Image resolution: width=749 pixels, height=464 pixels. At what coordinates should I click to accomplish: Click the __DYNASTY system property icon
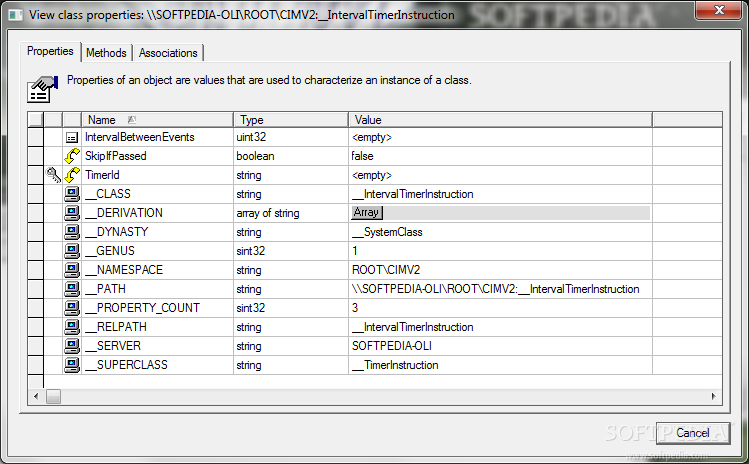point(72,232)
